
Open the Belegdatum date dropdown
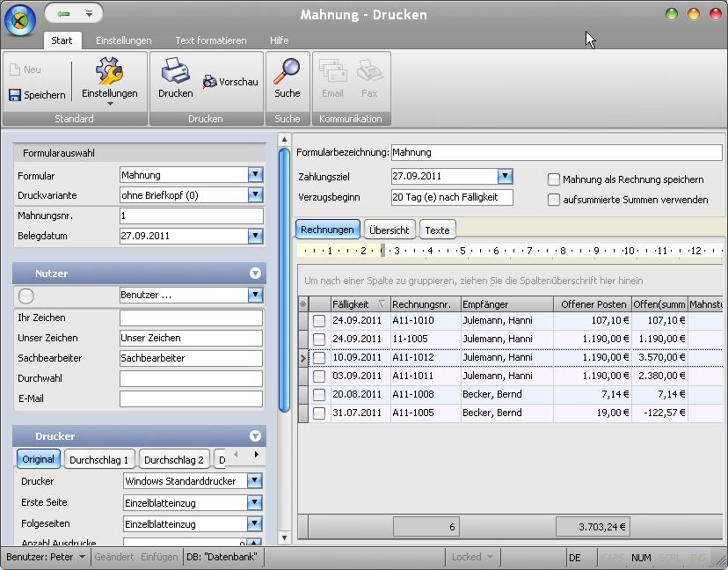[x=255, y=236]
